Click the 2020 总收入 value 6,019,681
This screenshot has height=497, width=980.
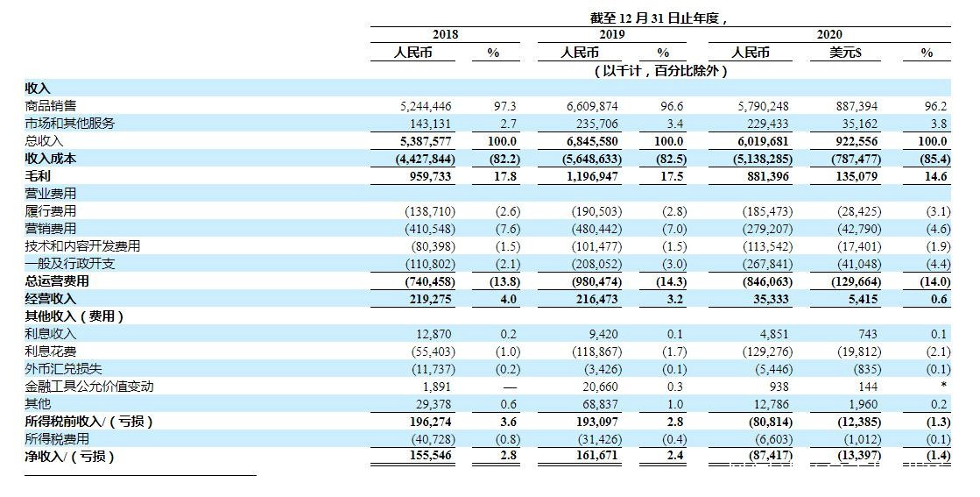click(763, 141)
